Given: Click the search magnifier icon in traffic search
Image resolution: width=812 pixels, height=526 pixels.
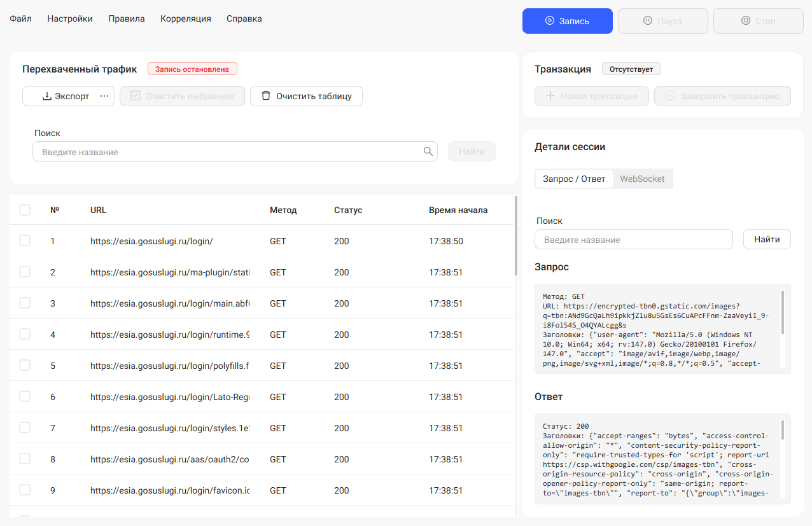Looking at the screenshot, I should [428, 151].
